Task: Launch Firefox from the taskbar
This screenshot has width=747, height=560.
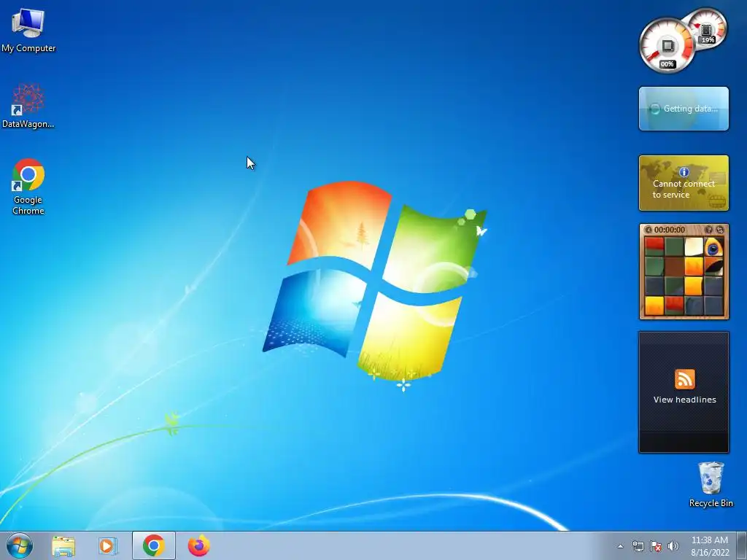Action: tap(198, 545)
